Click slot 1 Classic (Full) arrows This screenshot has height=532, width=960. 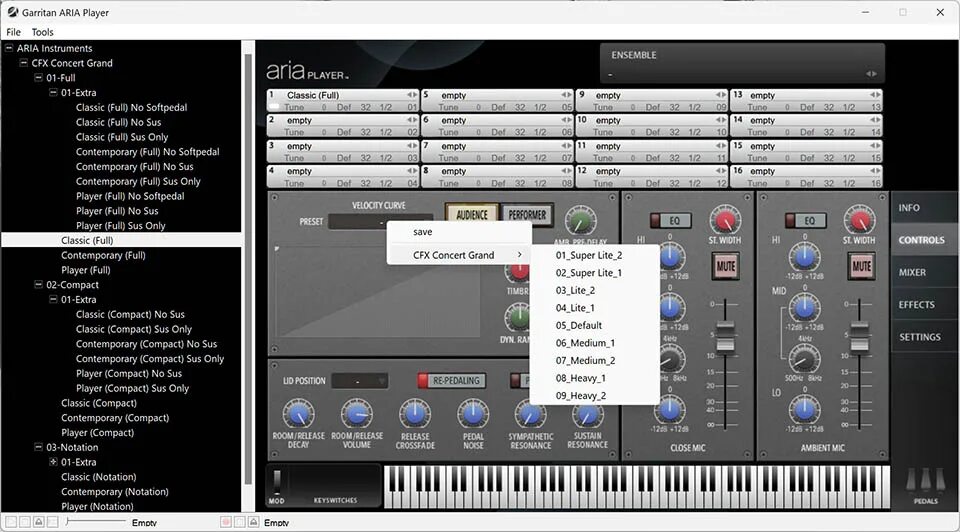(412, 95)
